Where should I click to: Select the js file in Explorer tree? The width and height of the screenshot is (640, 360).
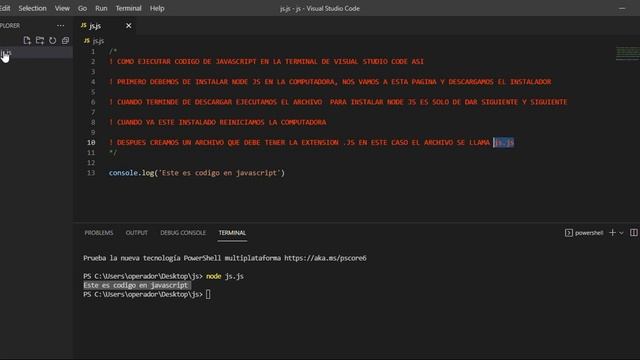point(36,53)
